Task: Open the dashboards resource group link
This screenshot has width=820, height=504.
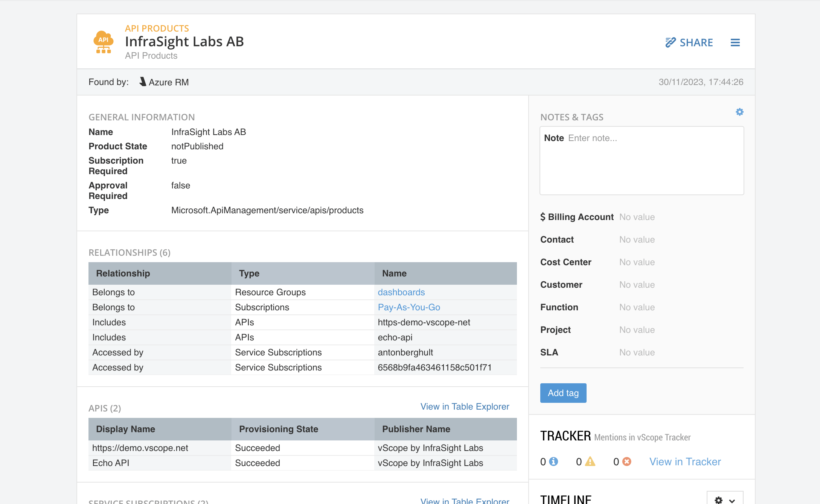Action: coord(401,292)
